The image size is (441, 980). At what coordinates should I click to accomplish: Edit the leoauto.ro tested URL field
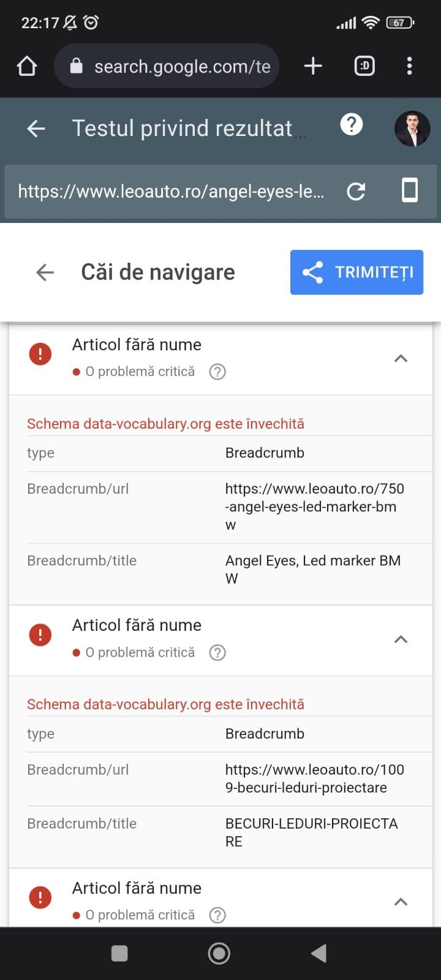171,192
